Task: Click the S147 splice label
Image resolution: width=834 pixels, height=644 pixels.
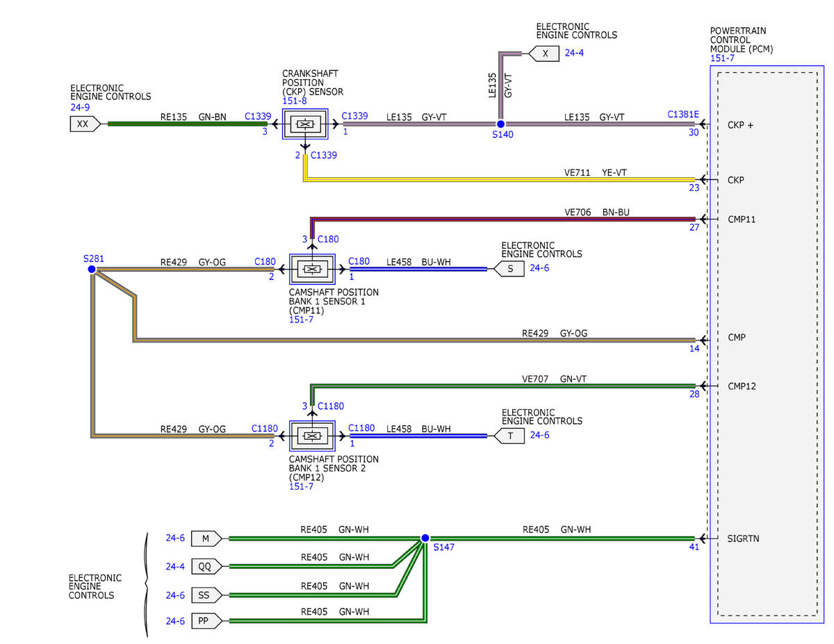Action: click(443, 548)
